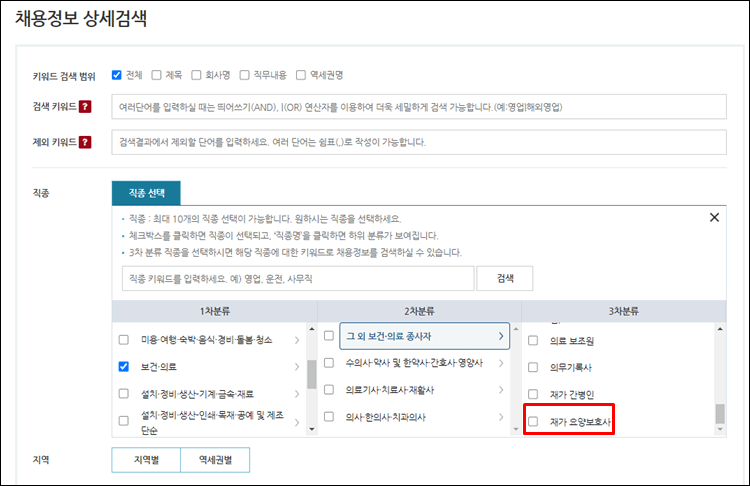750x486 pixels.
Task: Expand 미용·여행·숙박·음식·경비·돌봄·청소 category arrow
Action: pos(297,340)
